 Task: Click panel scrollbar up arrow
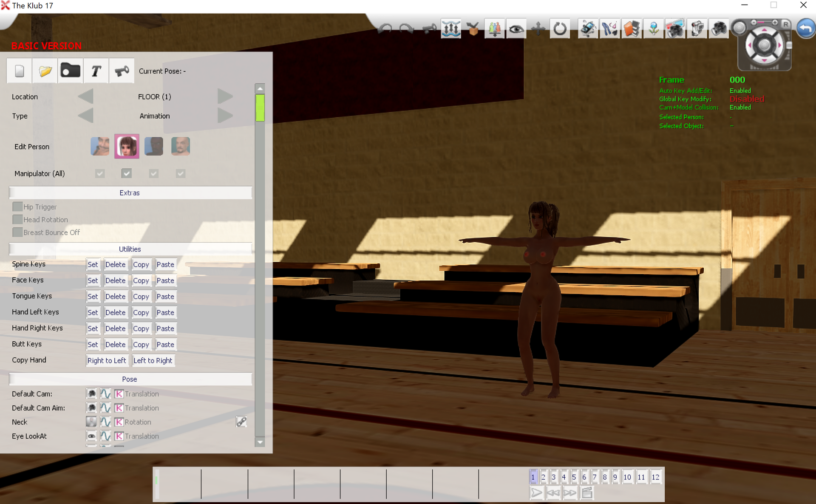pyautogui.click(x=260, y=88)
